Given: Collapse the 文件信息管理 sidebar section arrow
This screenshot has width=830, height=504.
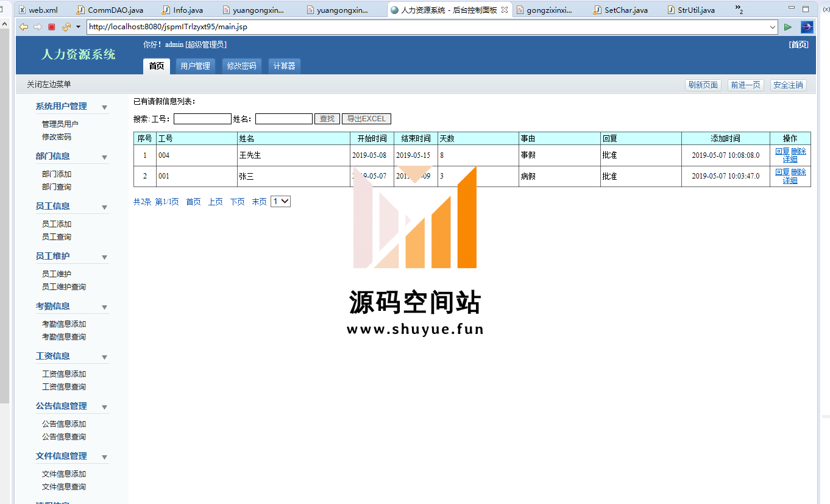Looking at the screenshot, I should pos(104,457).
